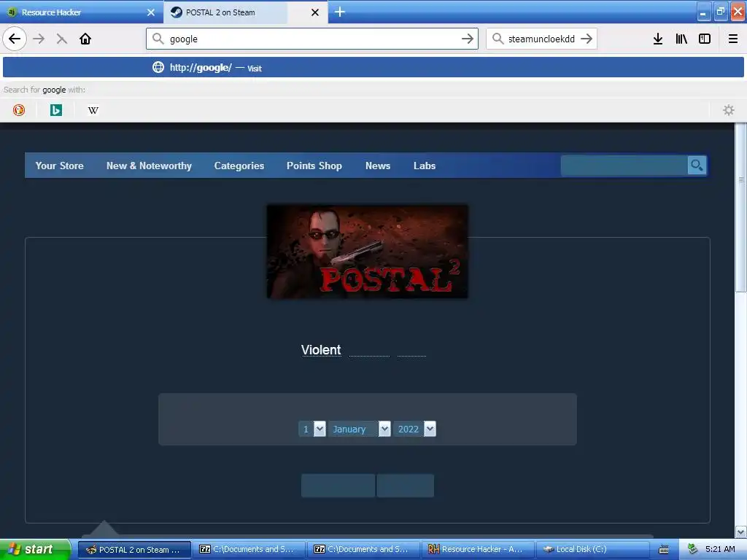
Task: Click the POSTAL 2 game banner image
Action: point(368,252)
